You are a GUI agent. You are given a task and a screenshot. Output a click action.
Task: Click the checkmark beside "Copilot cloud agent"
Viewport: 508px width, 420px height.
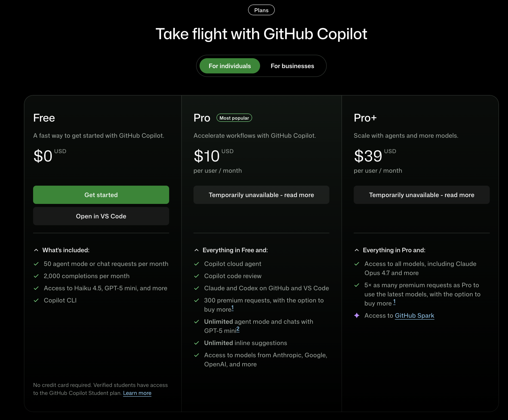tap(197, 264)
